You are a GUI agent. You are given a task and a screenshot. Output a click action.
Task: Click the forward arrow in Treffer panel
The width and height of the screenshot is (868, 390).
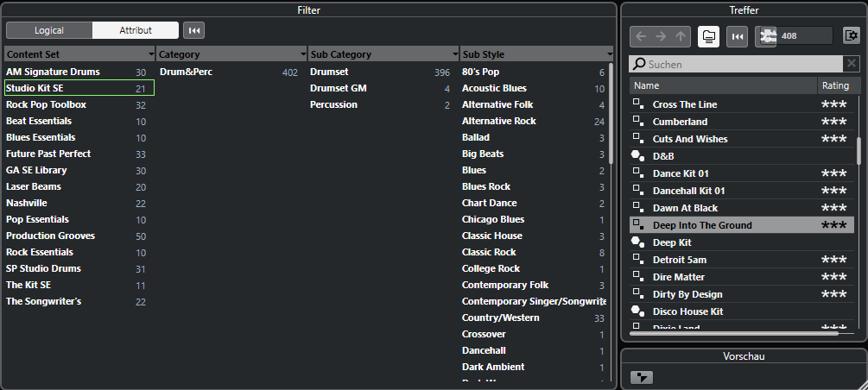tap(661, 35)
